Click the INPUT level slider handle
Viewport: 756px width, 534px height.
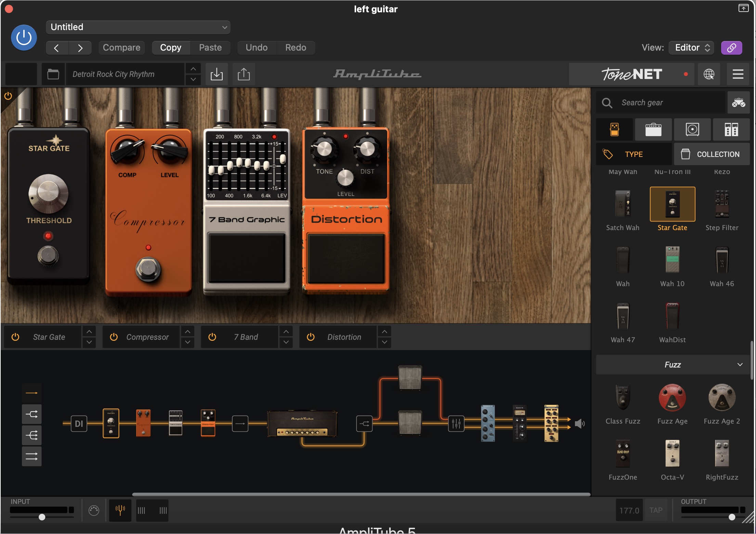pos(42,517)
